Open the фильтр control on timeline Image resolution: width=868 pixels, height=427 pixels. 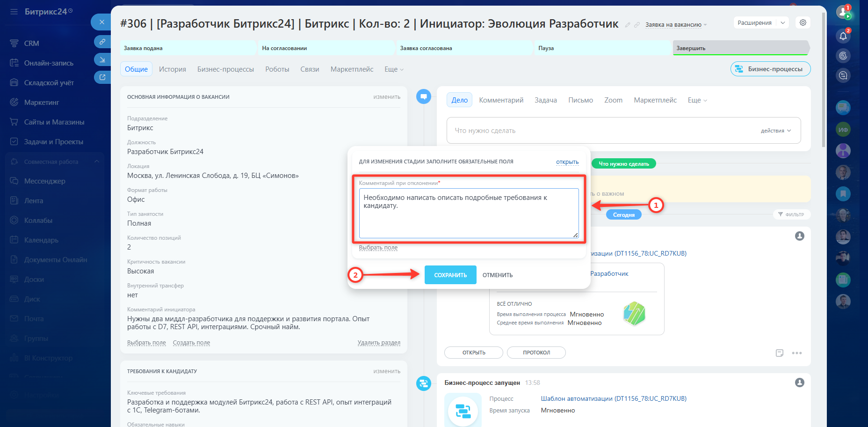pyautogui.click(x=791, y=214)
